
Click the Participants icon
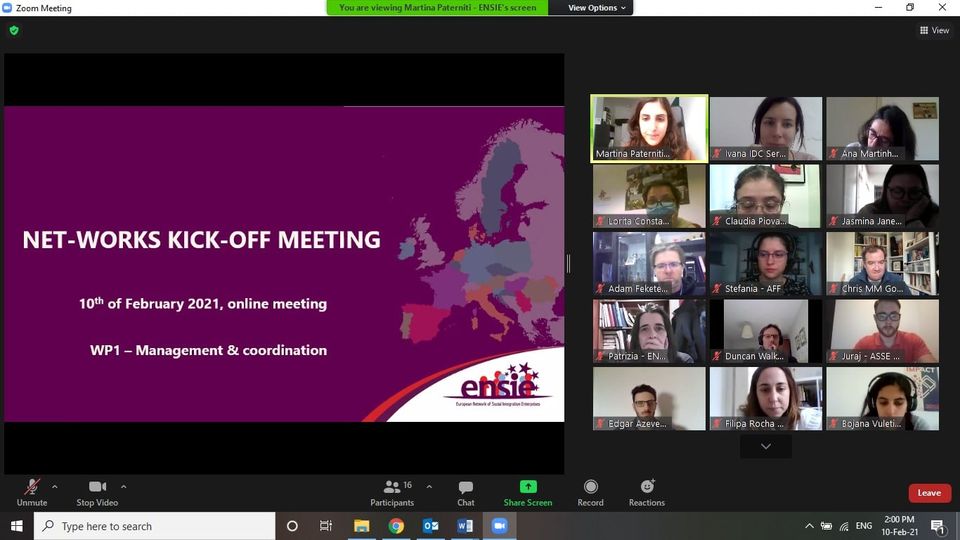pyautogui.click(x=392, y=487)
